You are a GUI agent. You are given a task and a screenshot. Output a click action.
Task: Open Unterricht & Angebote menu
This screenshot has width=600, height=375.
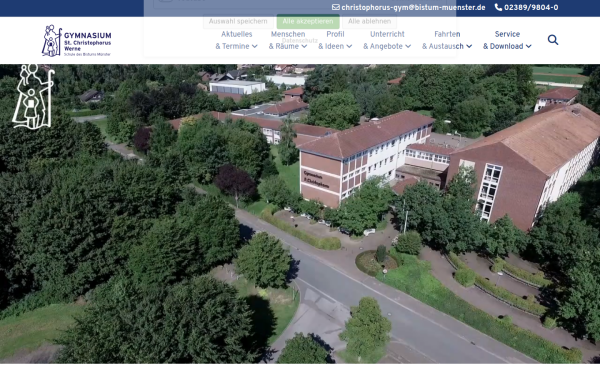387,40
